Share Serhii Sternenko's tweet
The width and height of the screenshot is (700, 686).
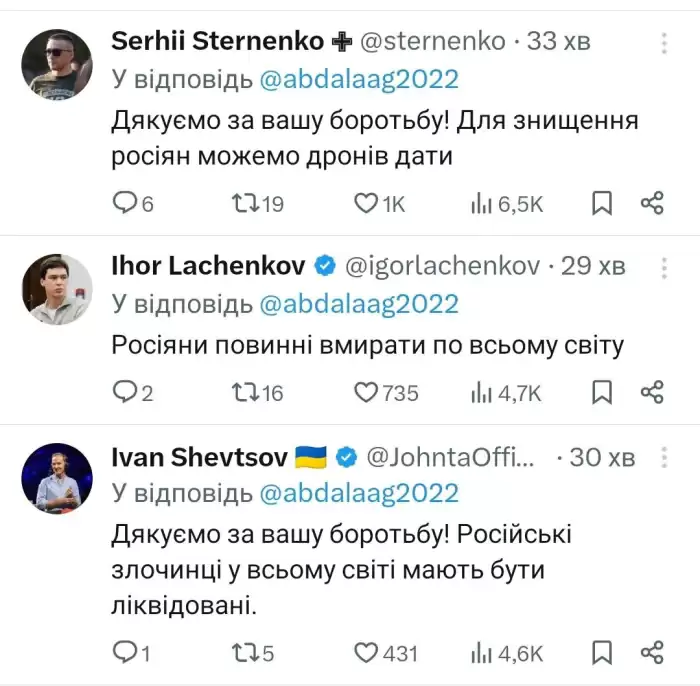point(652,204)
